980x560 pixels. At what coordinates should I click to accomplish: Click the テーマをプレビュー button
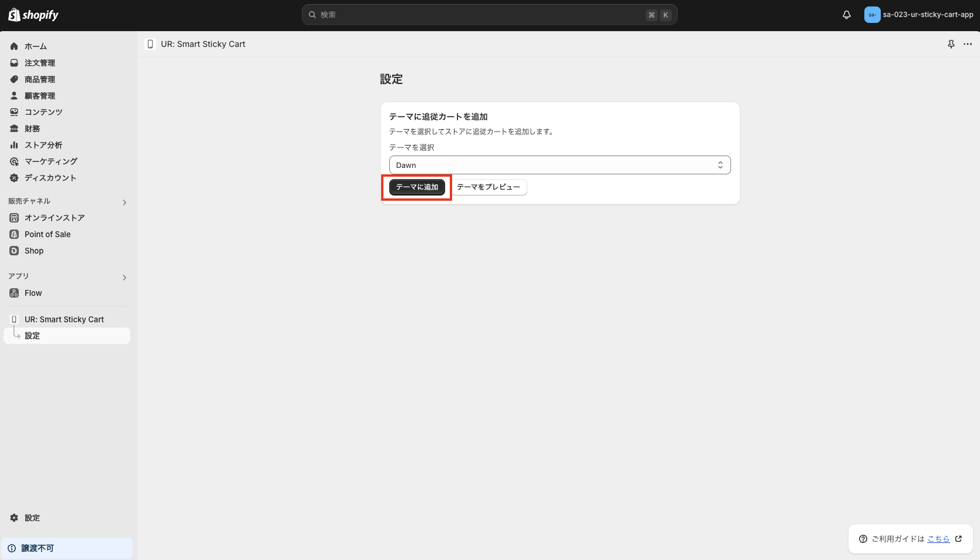(x=489, y=187)
